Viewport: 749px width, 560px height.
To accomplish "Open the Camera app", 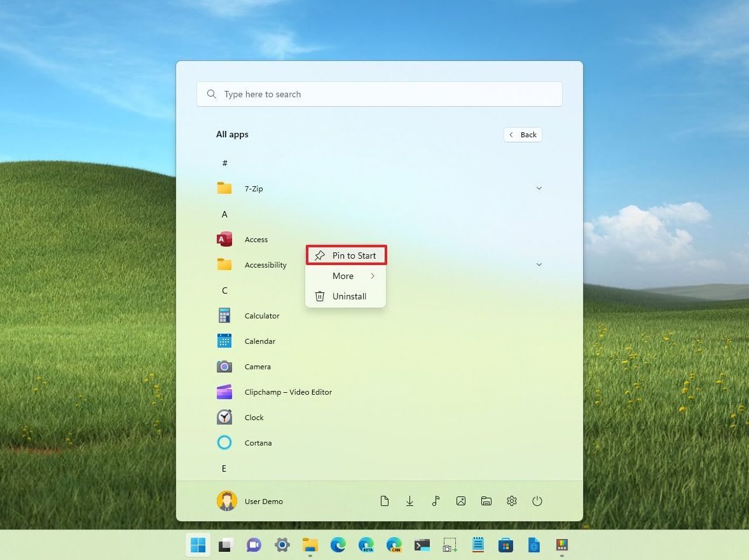I will [x=258, y=367].
